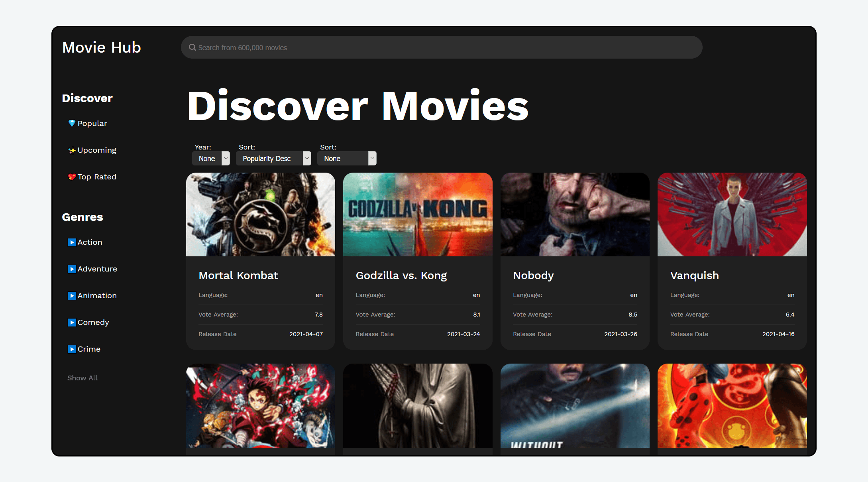Go to Upcoming movies
868x482 pixels.
pyautogui.click(x=97, y=150)
